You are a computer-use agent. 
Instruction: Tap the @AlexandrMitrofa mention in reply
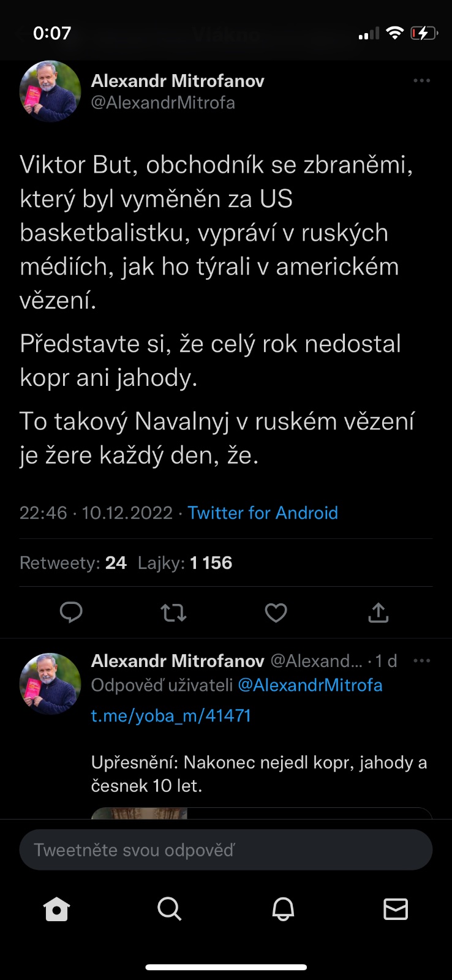(310, 685)
